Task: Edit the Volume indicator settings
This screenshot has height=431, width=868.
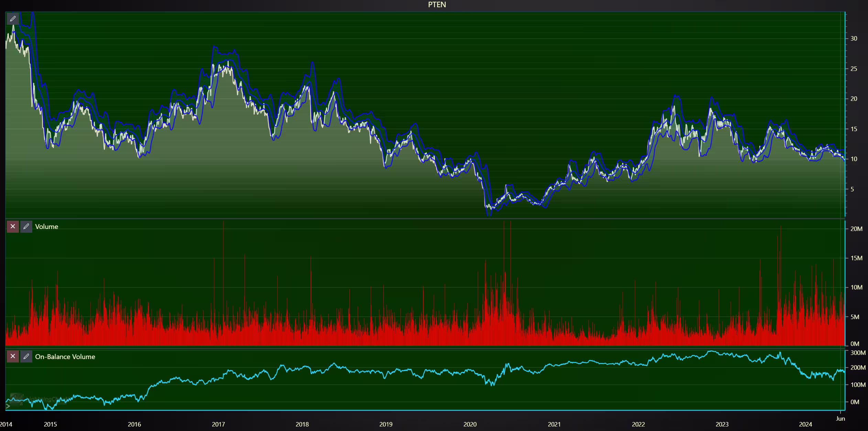Action: pos(26,227)
